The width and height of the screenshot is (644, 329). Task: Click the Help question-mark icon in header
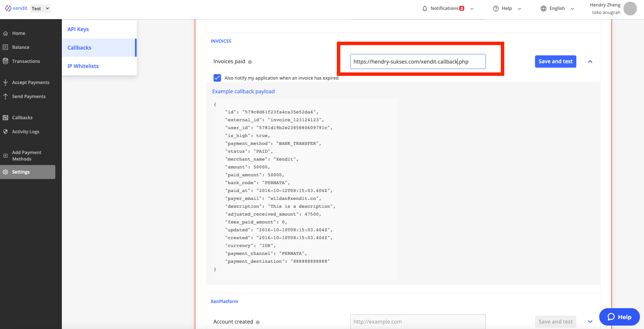coord(496,9)
